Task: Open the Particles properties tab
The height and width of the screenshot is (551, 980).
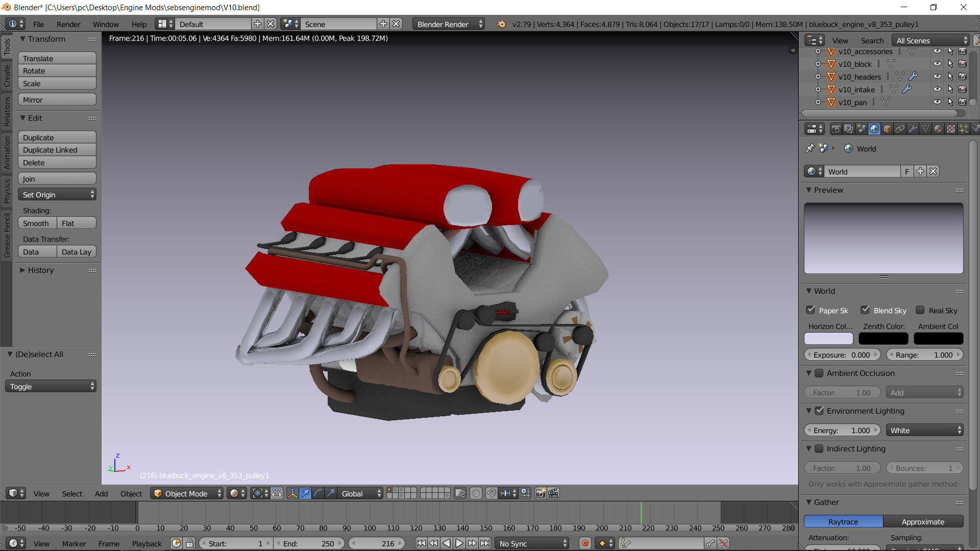Action: pyautogui.click(x=964, y=129)
